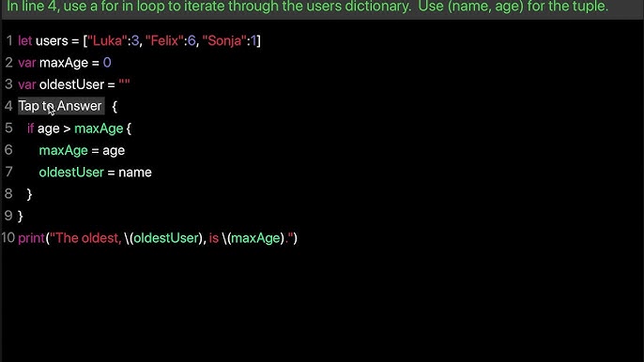
Task: Click the print function on line 10
Action: pos(31,238)
